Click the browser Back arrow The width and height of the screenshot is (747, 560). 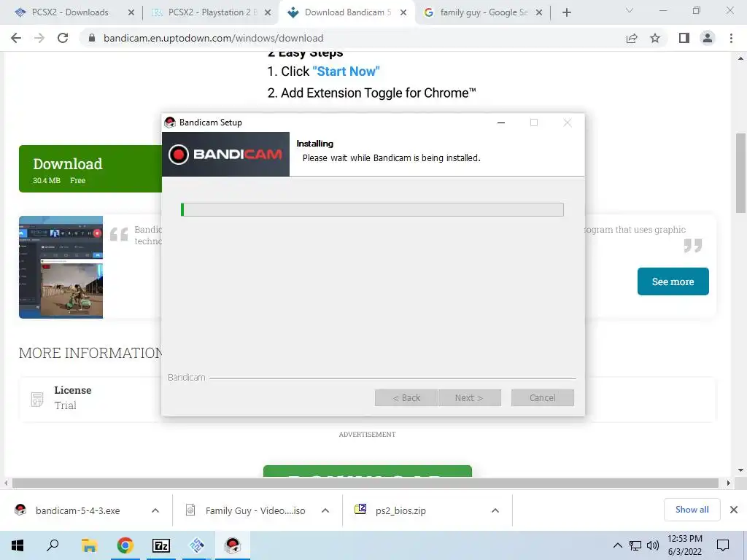pyautogui.click(x=16, y=38)
